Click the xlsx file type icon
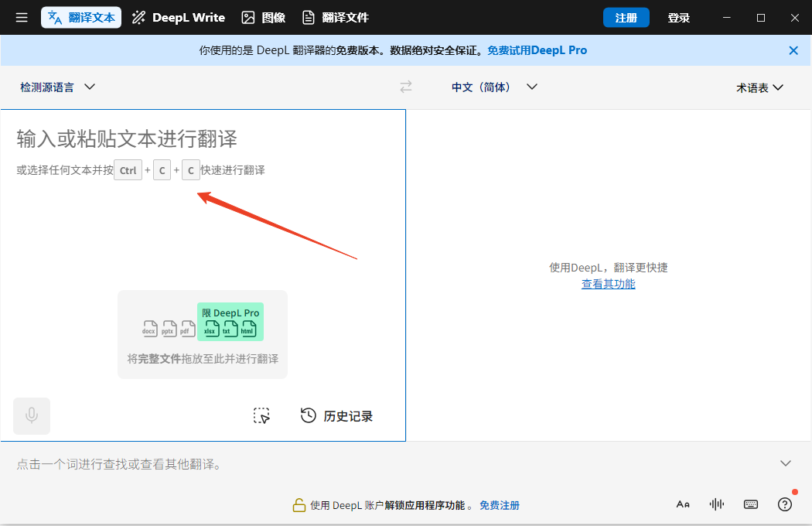This screenshot has height=526, width=812. [x=211, y=329]
